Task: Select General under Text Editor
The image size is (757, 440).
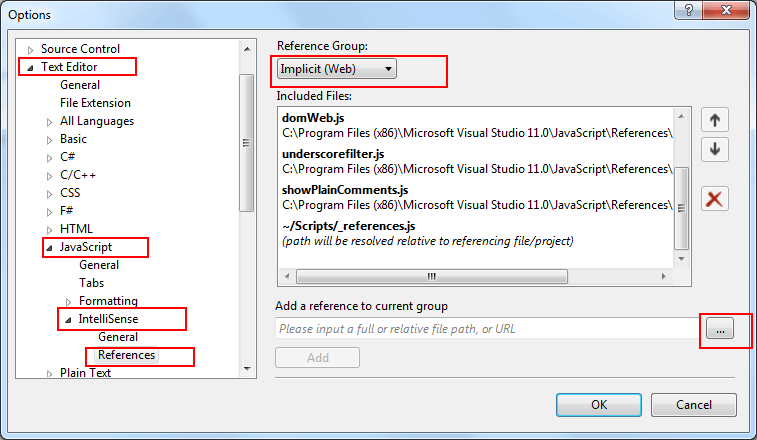Action: click(80, 85)
